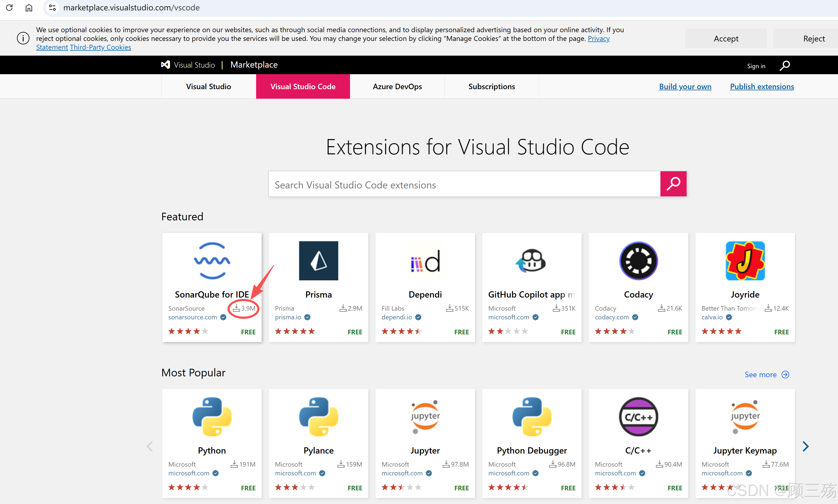This screenshot has height=504, width=838.
Task: Accept the optional cookies
Action: [x=726, y=38]
